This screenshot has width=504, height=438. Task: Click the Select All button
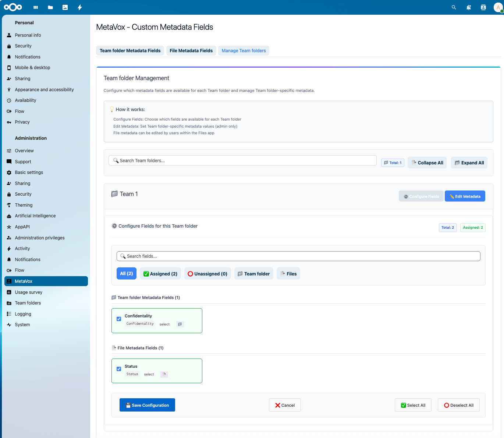click(413, 405)
